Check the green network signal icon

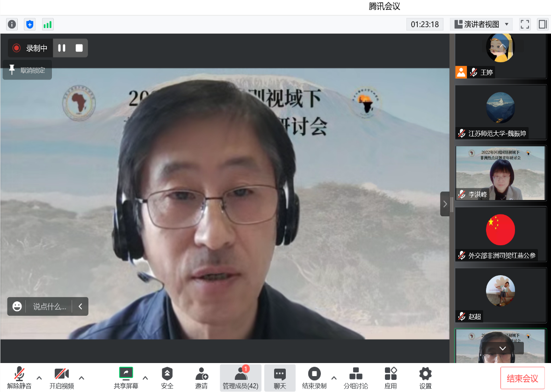tap(48, 24)
